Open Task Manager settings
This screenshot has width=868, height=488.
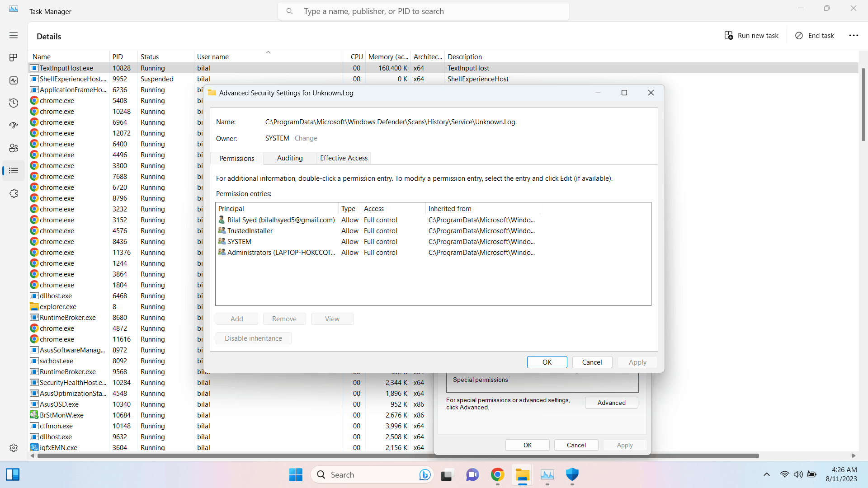(x=13, y=448)
